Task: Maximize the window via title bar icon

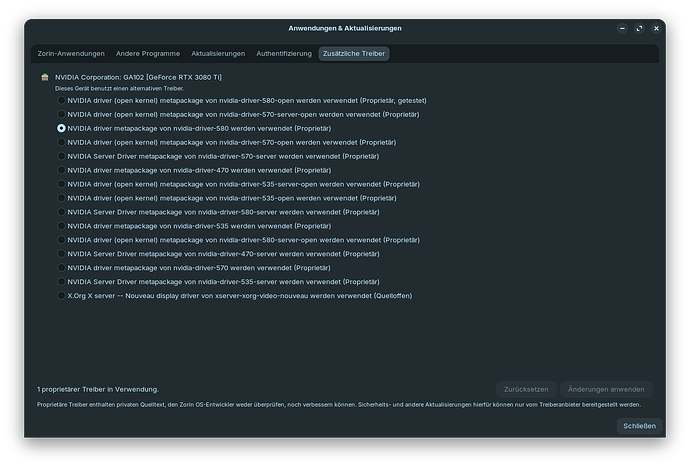Action: (x=639, y=28)
